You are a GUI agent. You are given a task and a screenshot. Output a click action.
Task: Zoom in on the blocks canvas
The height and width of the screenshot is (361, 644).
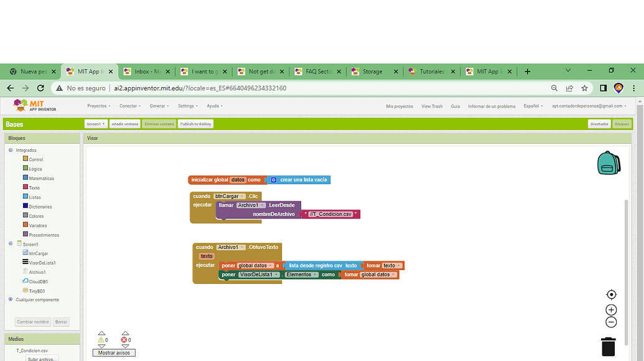coord(611,309)
